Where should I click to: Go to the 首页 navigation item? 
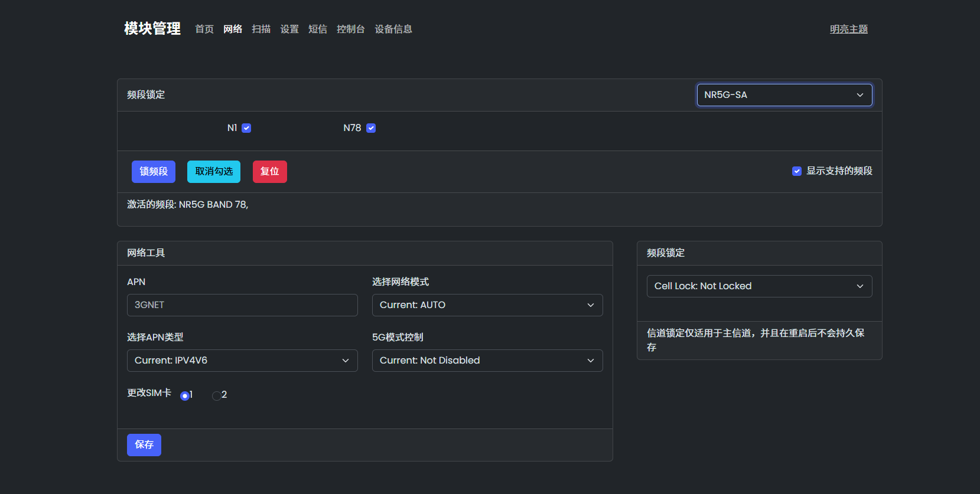click(x=204, y=30)
